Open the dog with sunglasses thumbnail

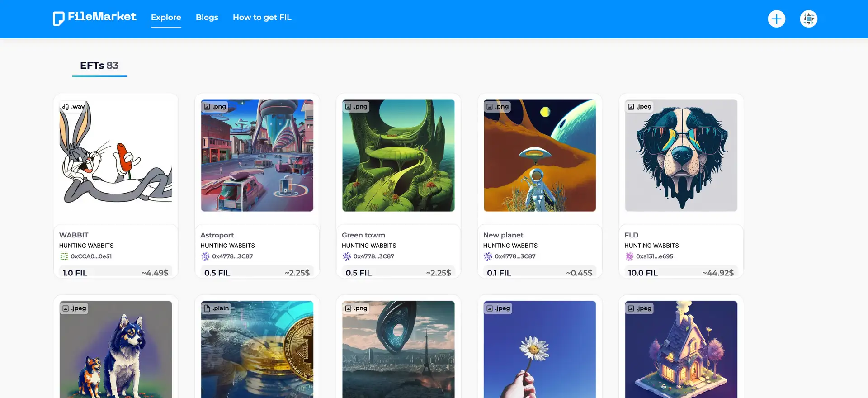(x=681, y=156)
